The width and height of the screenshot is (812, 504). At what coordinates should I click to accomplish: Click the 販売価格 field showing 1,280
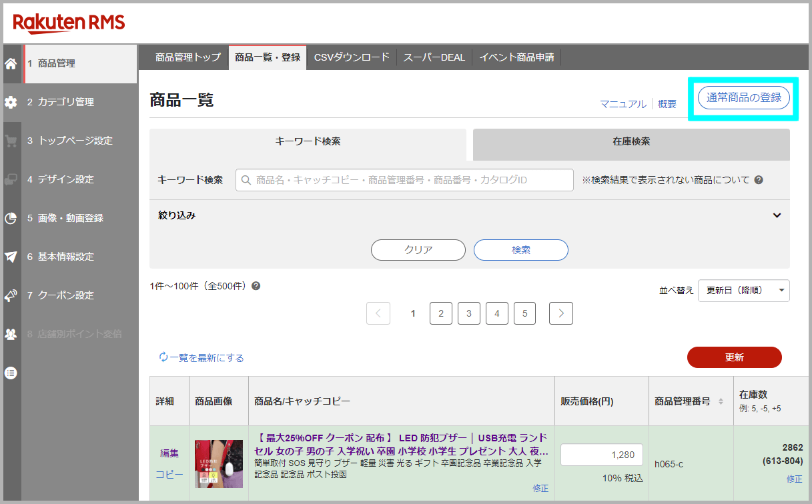click(602, 455)
